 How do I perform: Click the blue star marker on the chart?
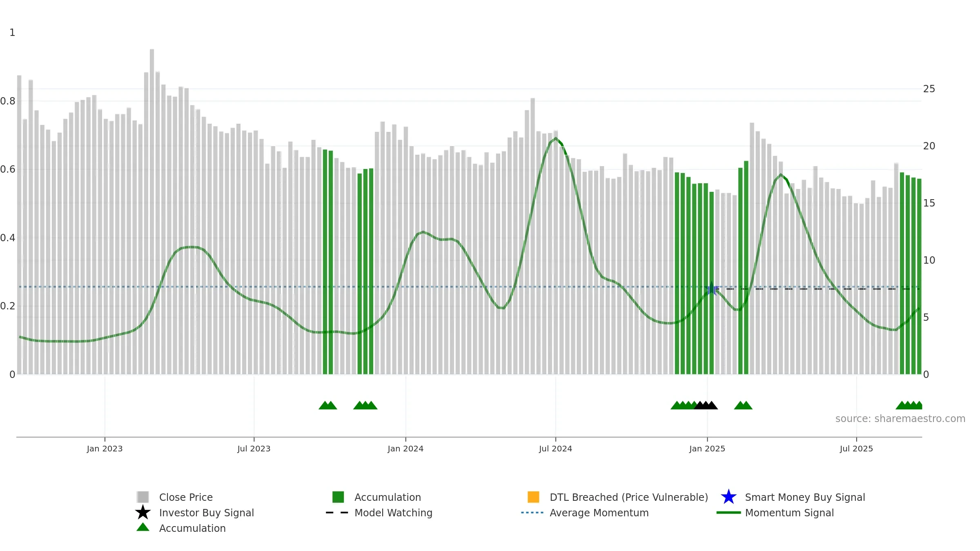pyautogui.click(x=712, y=289)
